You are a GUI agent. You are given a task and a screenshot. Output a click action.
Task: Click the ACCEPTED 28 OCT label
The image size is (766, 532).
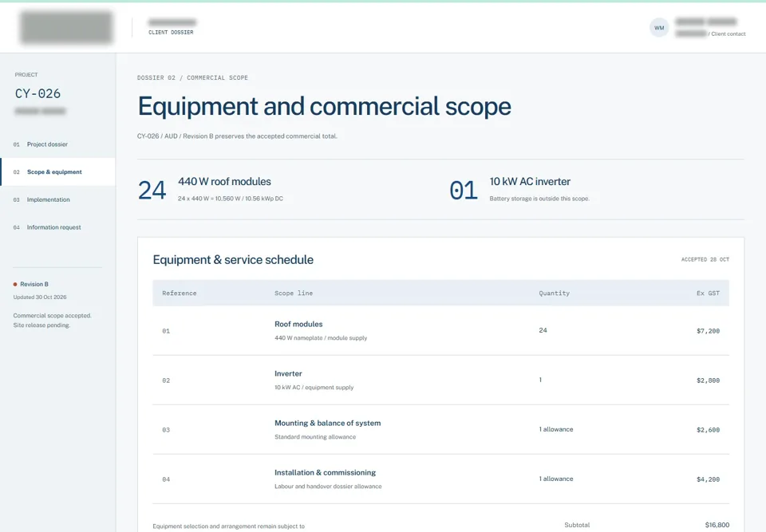[705, 259]
